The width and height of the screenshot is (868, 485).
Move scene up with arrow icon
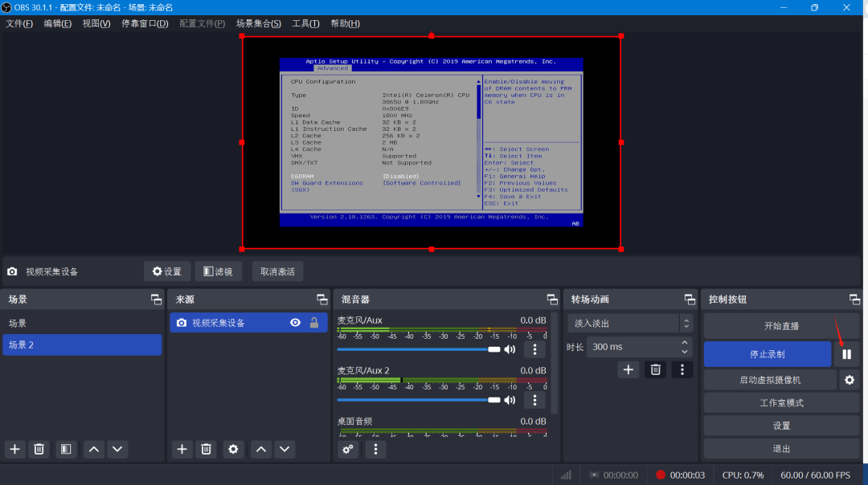(x=94, y=449)
